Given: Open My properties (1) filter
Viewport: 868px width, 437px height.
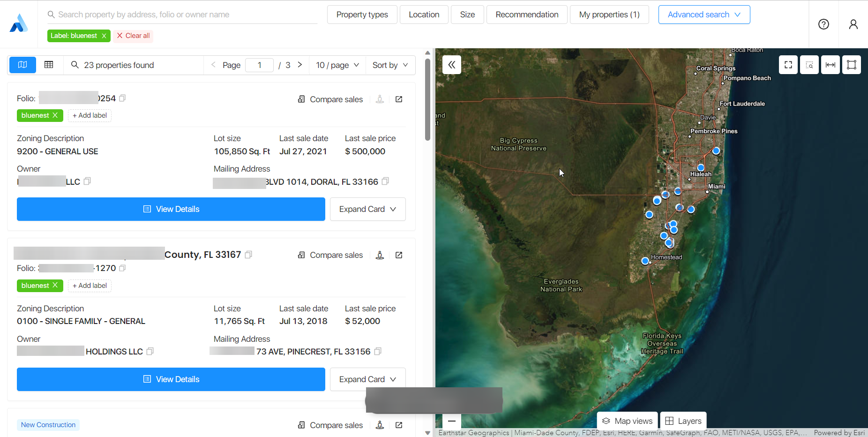Looking at the screenshot, I should click(x=609, y=15).
